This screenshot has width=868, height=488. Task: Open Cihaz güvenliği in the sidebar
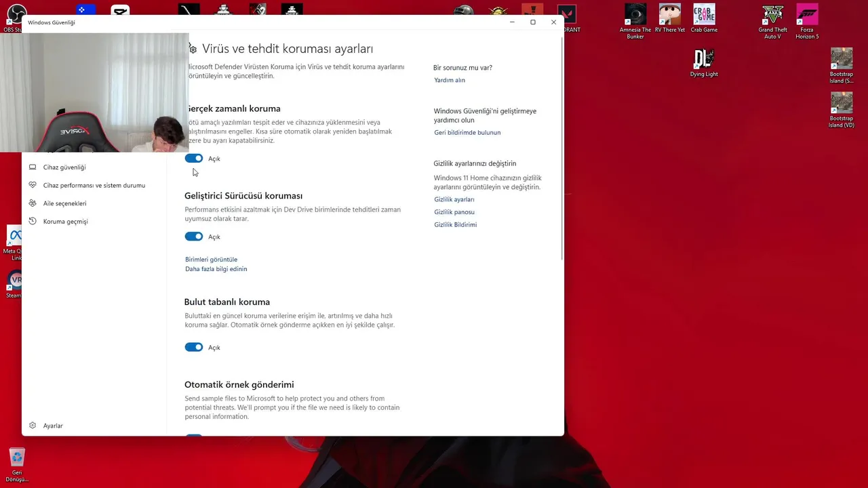point(64,167)
